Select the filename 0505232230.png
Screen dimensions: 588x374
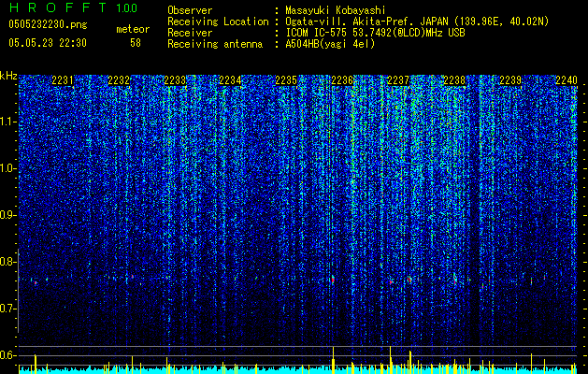tap(48, 24)
